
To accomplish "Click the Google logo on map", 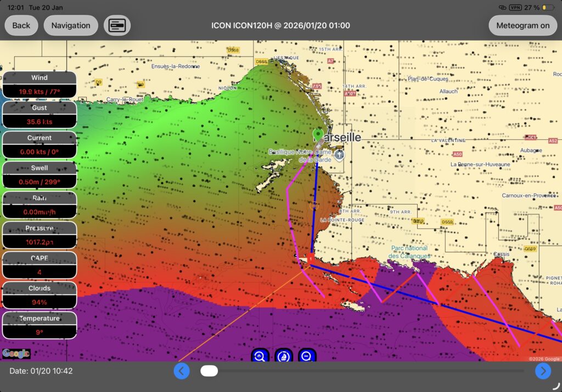I will click(x=16, y=354).
